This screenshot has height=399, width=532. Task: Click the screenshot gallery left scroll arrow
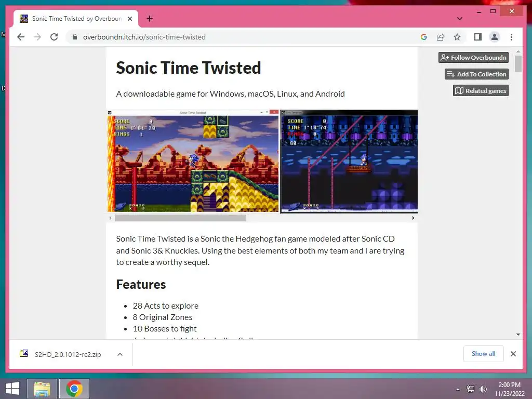tap(110, 218)
